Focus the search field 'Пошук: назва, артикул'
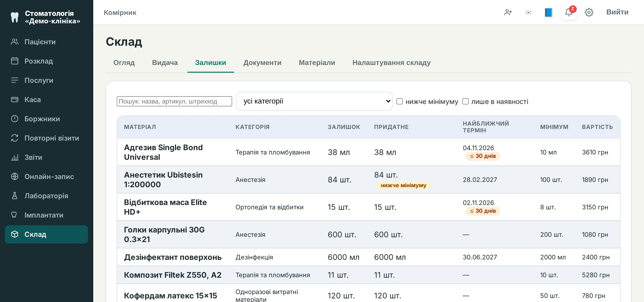 click(x=174, y=101)
